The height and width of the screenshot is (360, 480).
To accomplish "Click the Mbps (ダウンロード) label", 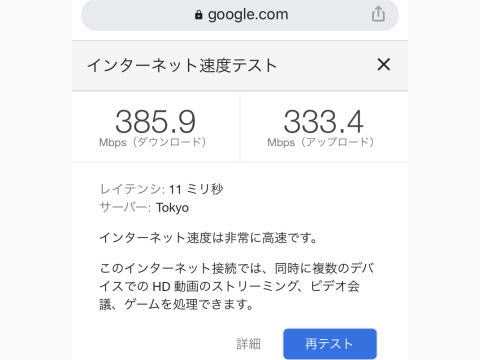I will click(153, 142).
